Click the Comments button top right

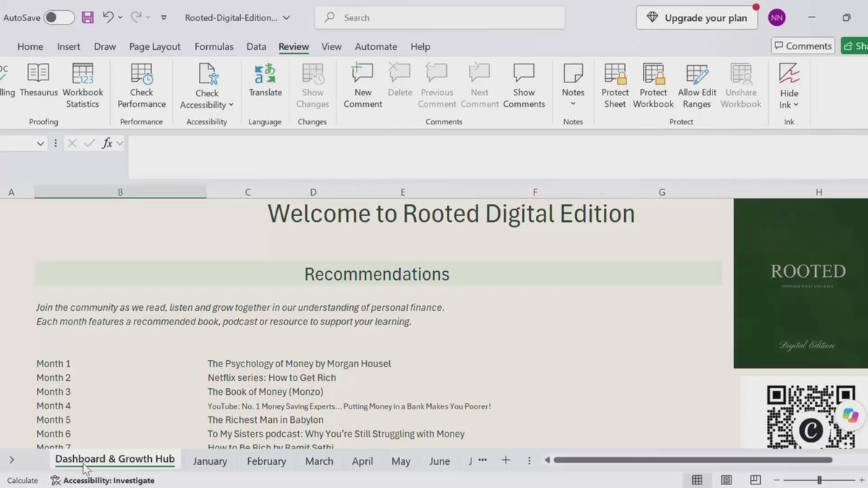(x=803, y=46)
